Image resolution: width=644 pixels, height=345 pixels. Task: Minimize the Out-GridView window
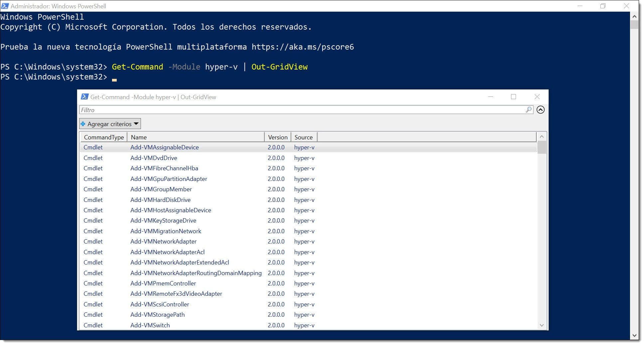click(x=490, y=97)
